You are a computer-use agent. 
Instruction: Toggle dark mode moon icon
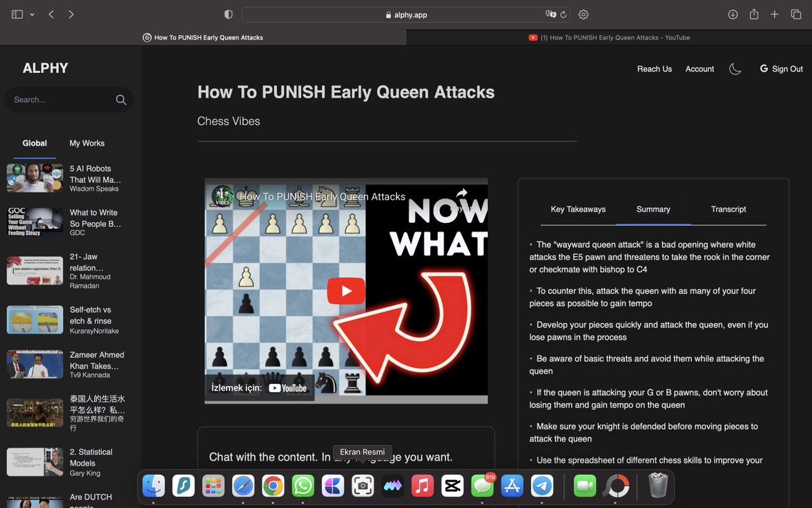pyautogui.click(x=735, y=68)
